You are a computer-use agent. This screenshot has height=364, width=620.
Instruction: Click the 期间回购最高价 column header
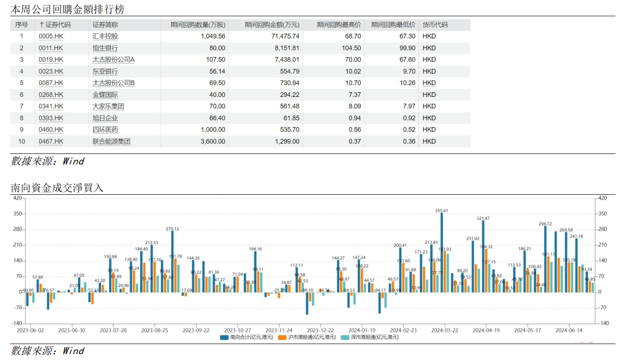[x=339, y=25]
